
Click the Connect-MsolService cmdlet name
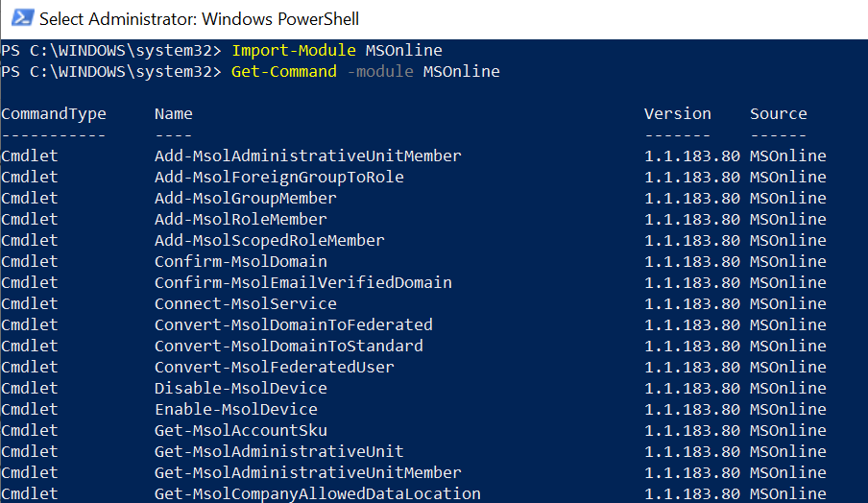(x=245, y=303)
